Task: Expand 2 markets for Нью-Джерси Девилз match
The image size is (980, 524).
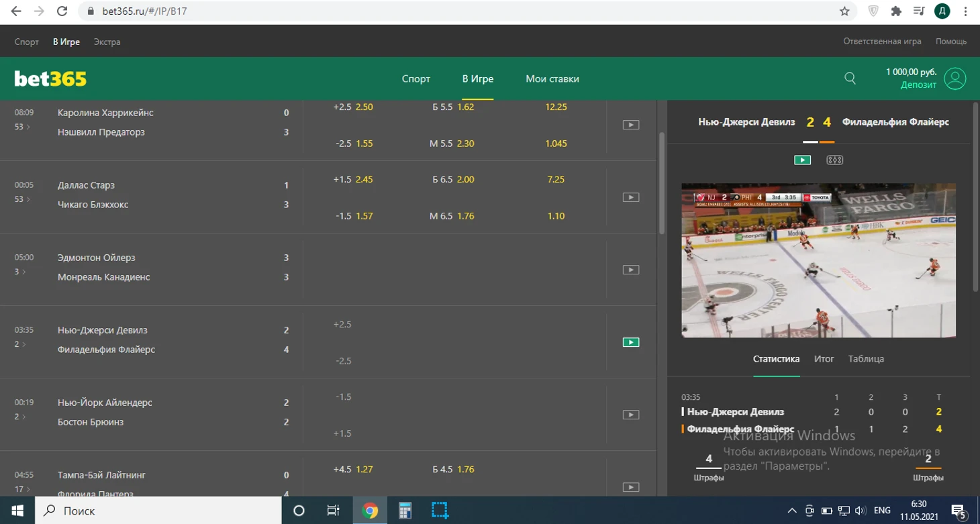Action: pyautogui.click(x=21, y=344)
